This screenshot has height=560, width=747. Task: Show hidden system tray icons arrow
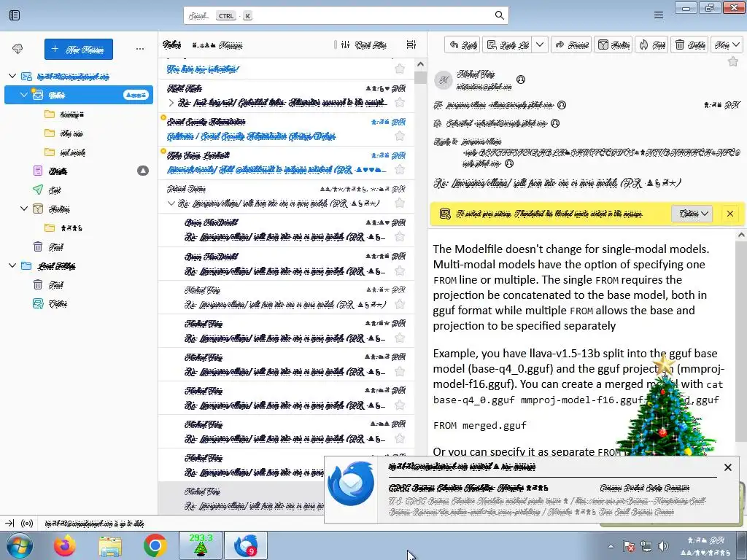[x=611, y=546]
